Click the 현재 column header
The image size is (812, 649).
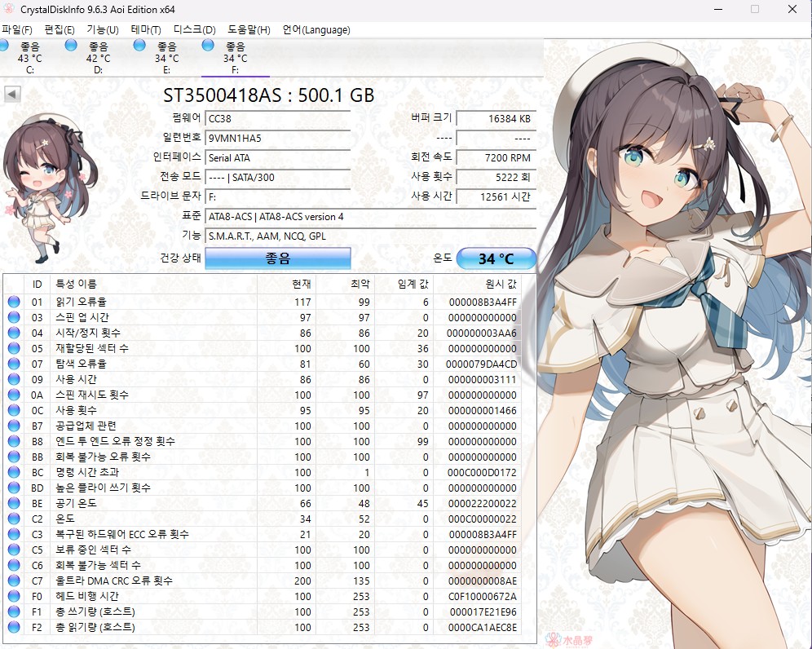[286, 284]
